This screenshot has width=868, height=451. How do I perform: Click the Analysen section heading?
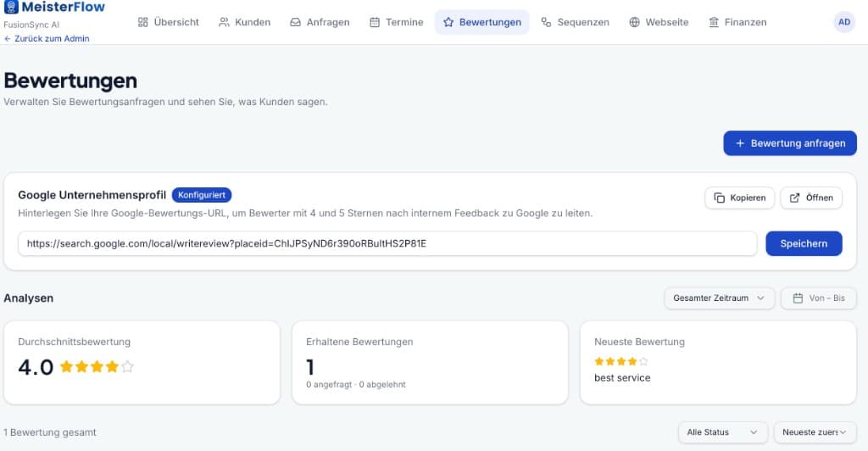(x=29, y=298)
